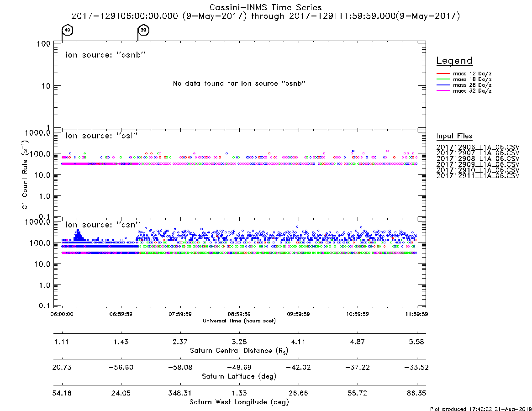Viewport: 532px width, 411px height.
Task: Open input file 201712911_L1A_06.CSV
Action: (x=478, y=176)
